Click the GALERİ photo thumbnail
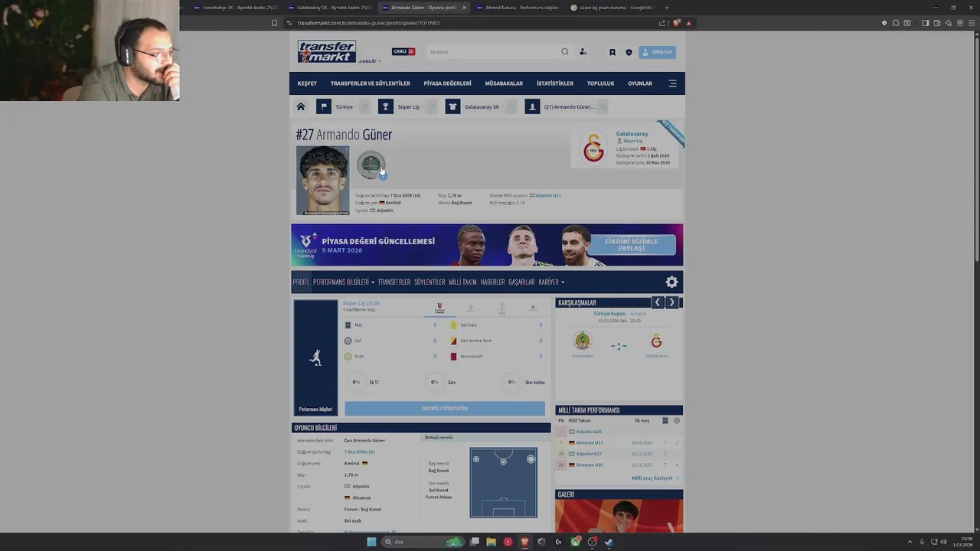 (619, 517)
